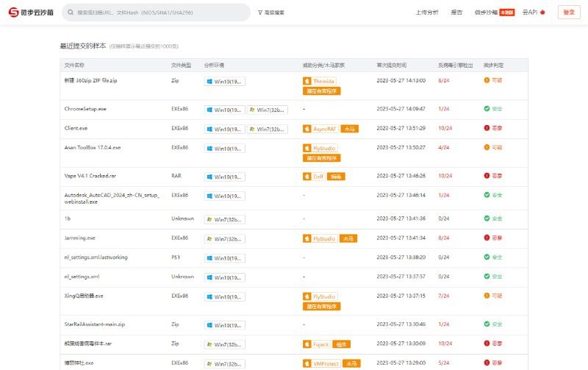Open the 报告 menu item
Image resolution: width=588 pixels, height=370 pixels.
pyautogui.click(x=456, y=13)
